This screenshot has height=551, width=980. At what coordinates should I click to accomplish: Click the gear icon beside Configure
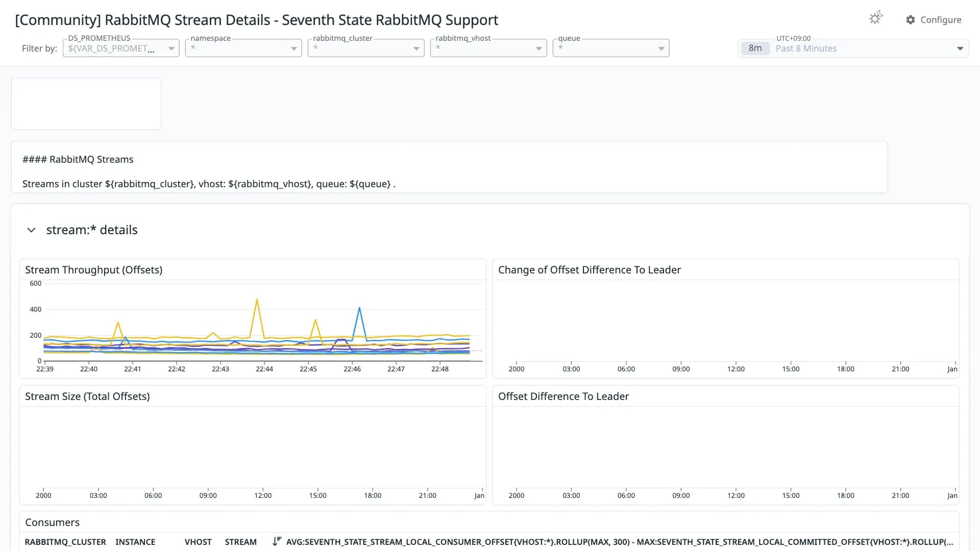(x=911, y=20)
